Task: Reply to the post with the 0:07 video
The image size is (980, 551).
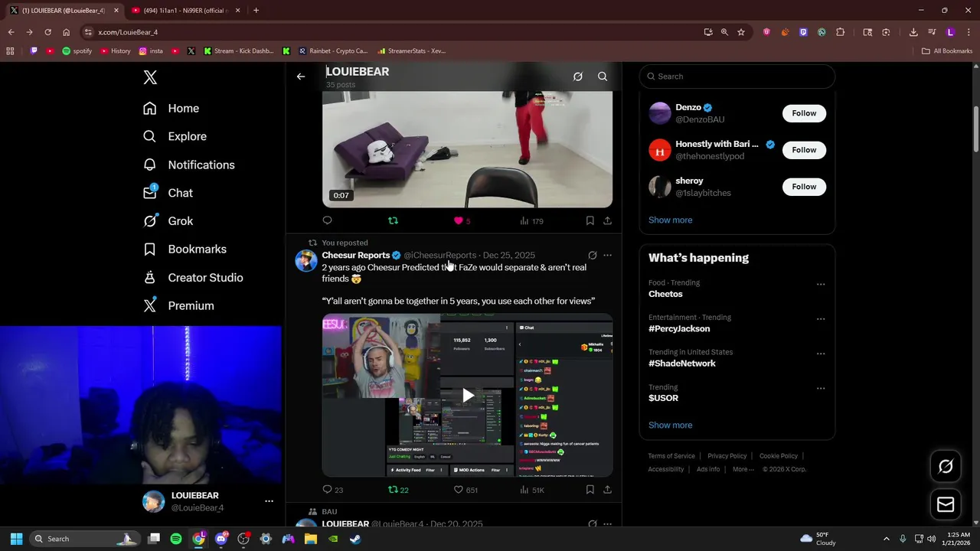Action: tap(327, 220)
